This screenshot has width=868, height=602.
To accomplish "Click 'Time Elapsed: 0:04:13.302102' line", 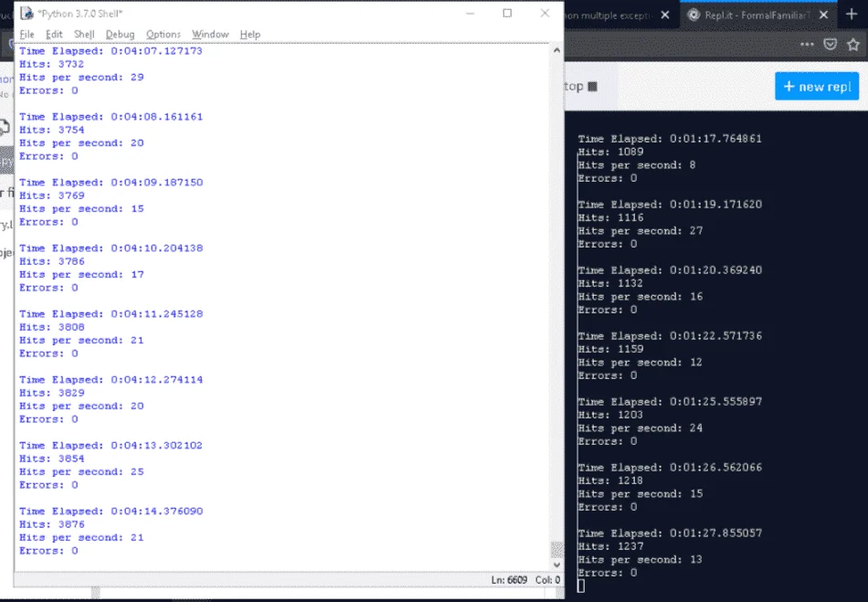I will pyautogui.click(x=111, y=446).
